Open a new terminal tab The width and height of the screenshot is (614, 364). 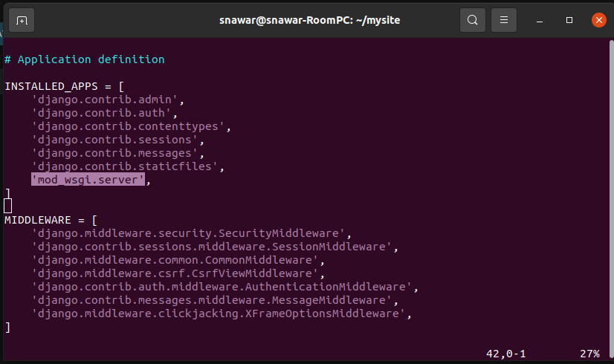22,20
